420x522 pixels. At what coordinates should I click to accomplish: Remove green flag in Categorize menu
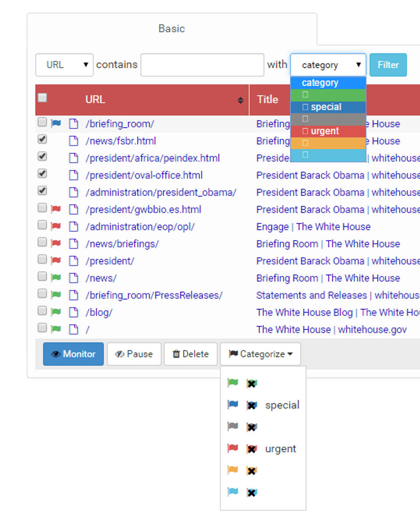(x=252, y=383)
